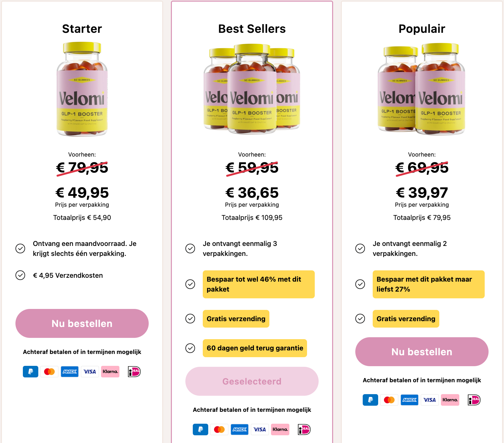Image resolution: width=504 pixels, height=443 pixels.
Task: Click the three-bottle Best Sellers image
Action: point(252,89)
